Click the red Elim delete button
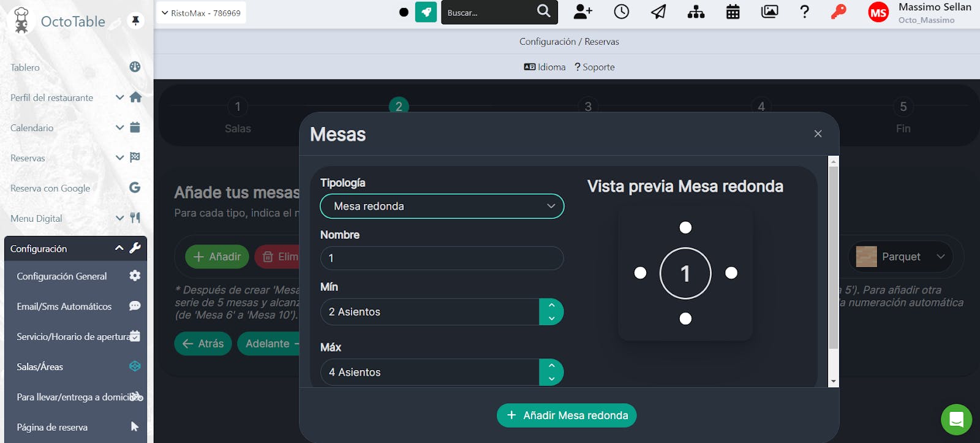The height and width of the screenshot is (443, 980). (x=277, y=257)
